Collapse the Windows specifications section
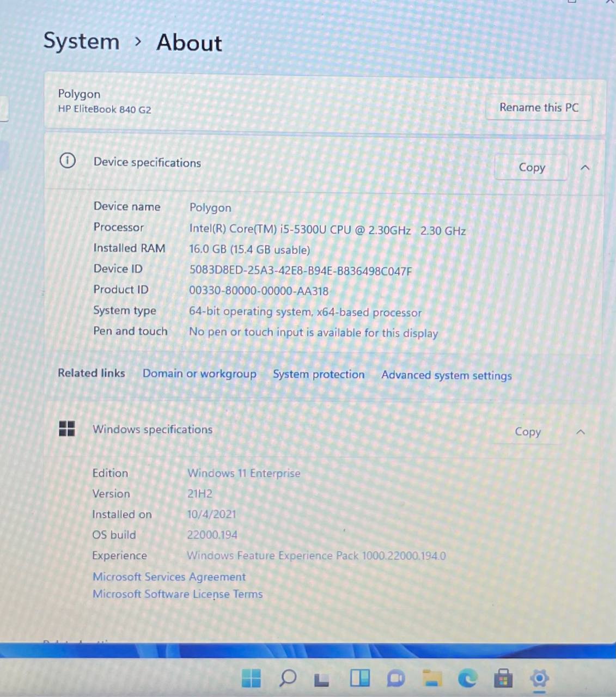Viewport: 616px width, 697px height. 581,432
